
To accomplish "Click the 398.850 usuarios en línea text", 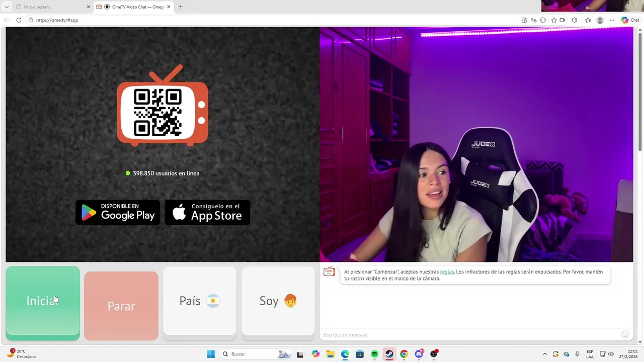I will [166, 173].
